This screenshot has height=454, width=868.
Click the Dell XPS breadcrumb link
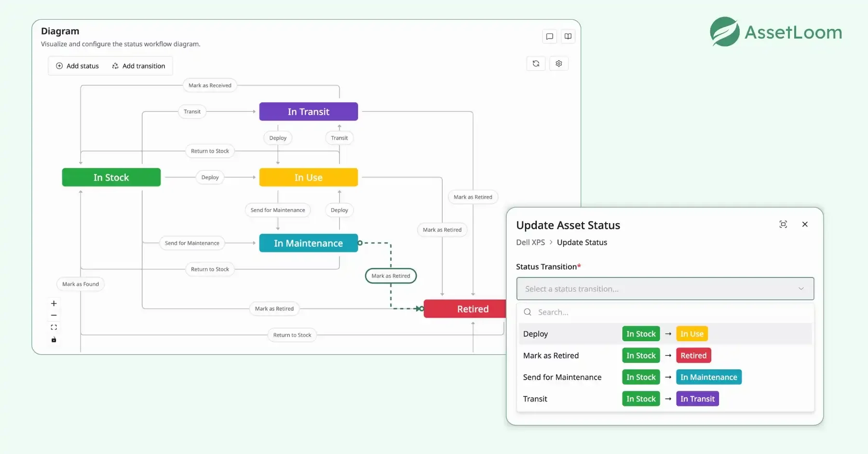coord(530,242)
